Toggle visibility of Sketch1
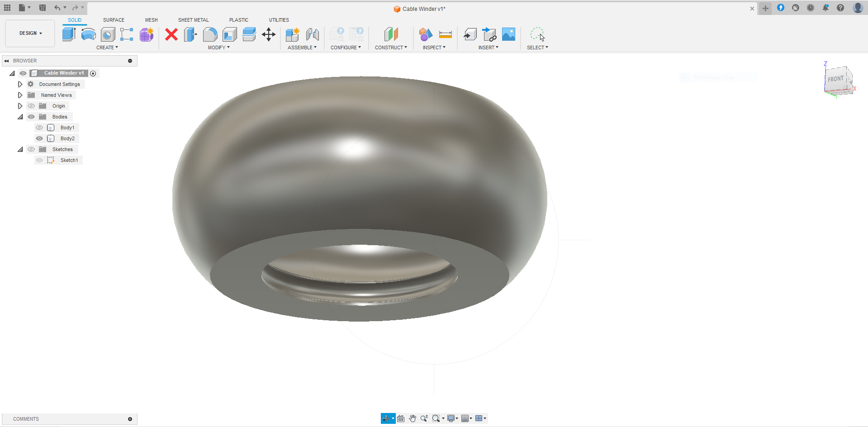Screen dimensions: 868x427 click(x=39, y=160)
